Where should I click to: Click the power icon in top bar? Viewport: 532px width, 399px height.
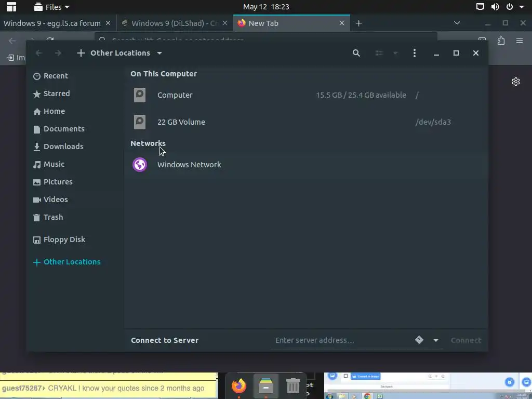tap(510, 7)
